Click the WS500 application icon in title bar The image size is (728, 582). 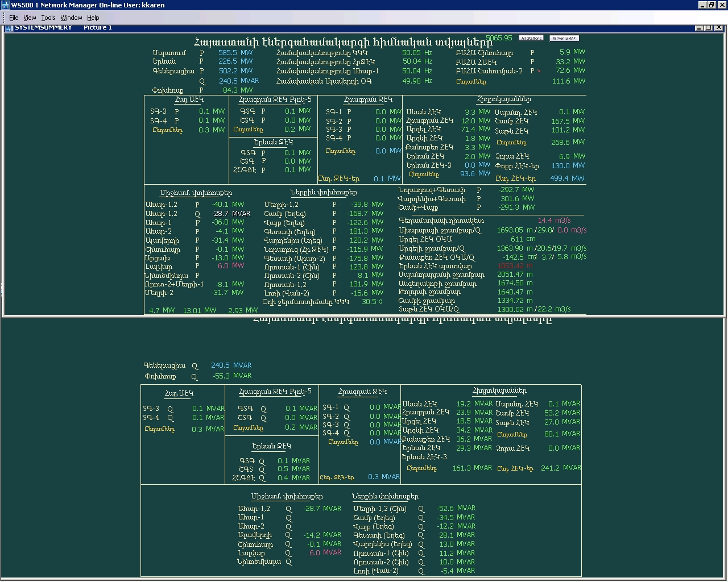click(x=6, y=5)
